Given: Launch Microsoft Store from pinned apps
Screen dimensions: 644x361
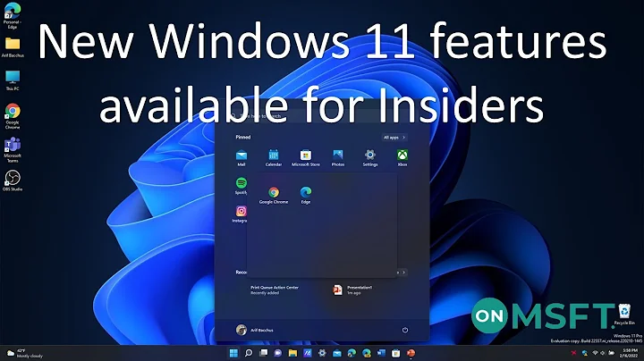Looking at the screenshot, I should (x=306, y=158).
